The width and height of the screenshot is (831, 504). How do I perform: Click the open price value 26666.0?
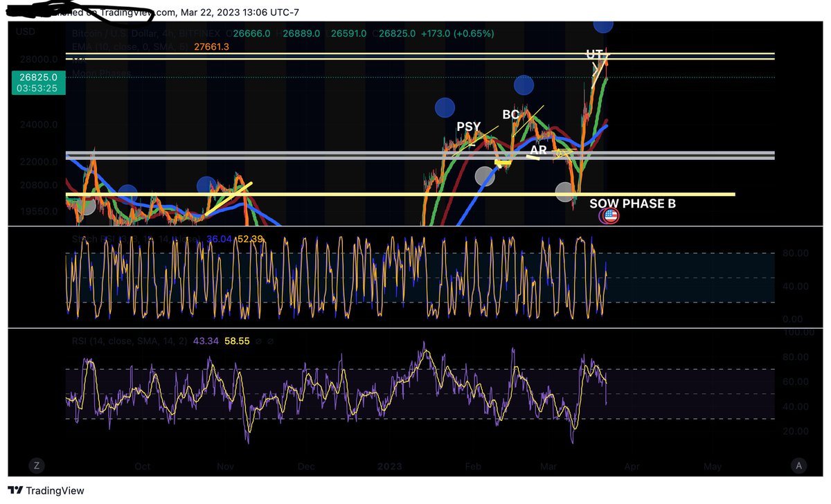(x=251, y=33)
